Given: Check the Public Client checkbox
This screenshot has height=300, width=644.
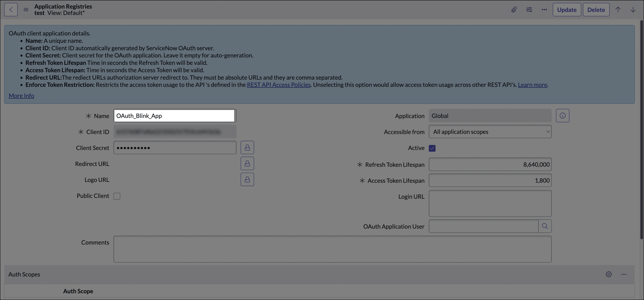Looking at the screenshot, I should coord(117,196).
